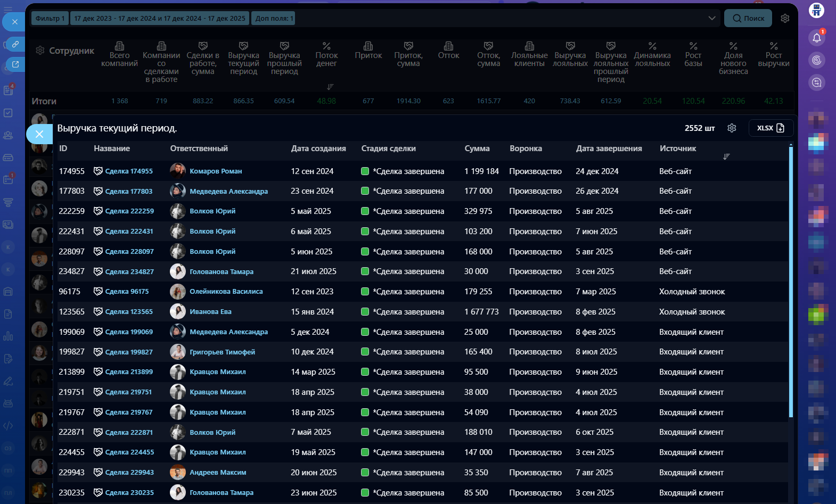This screenshot has width=836, height=504.
Task: Select the Сумма column header
Action: [x=477, y=148]
